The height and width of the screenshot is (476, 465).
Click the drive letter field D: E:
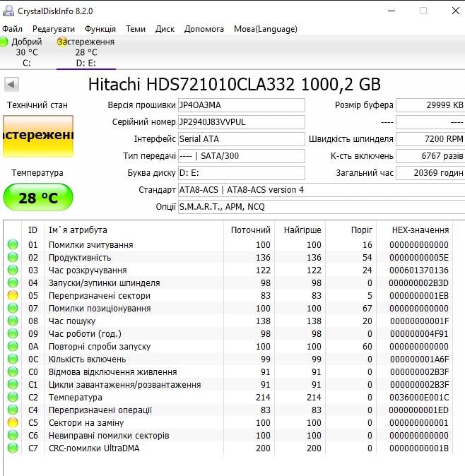242,173
